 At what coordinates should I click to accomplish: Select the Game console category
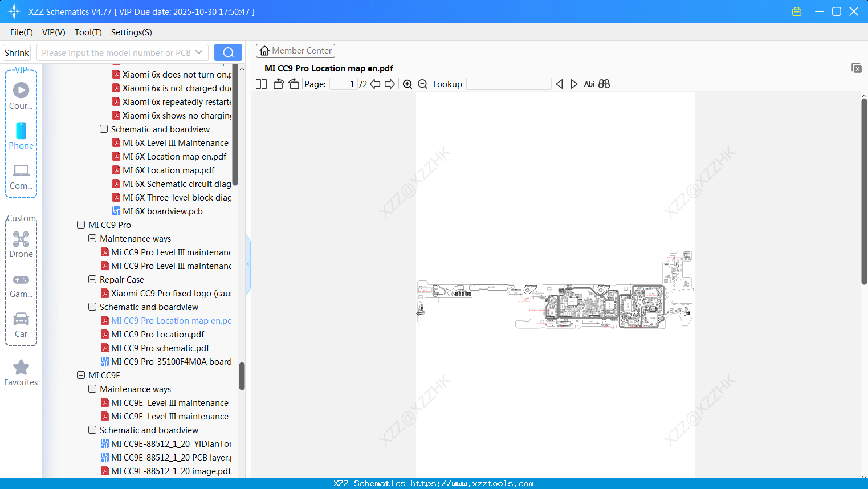[21, 286]
